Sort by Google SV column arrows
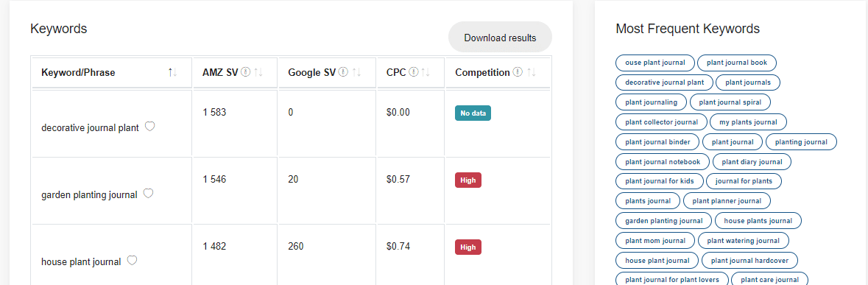The height and width of the screenshot is (285, 868). coord(356,72)
